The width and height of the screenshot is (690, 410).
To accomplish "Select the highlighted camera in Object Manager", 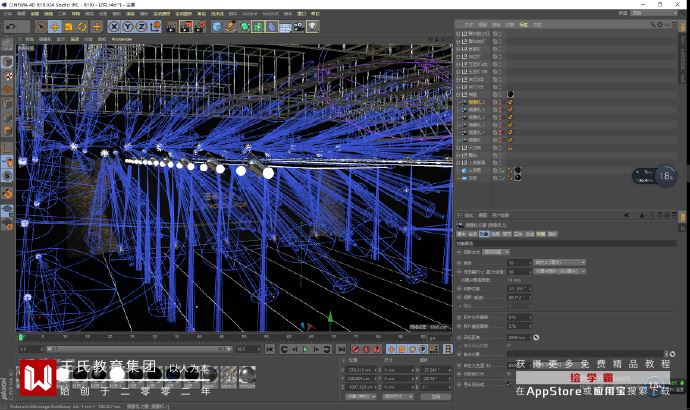I will pyautogui.click(x=477, y=102).
